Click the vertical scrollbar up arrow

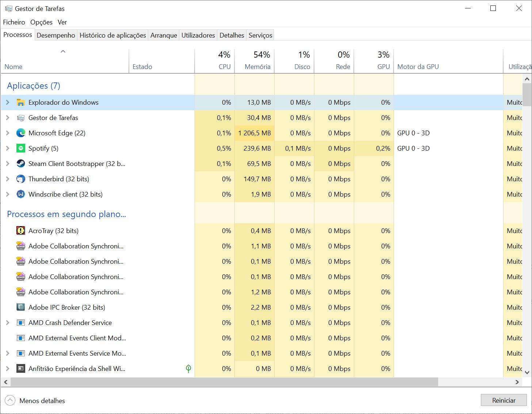coord(527,79)
